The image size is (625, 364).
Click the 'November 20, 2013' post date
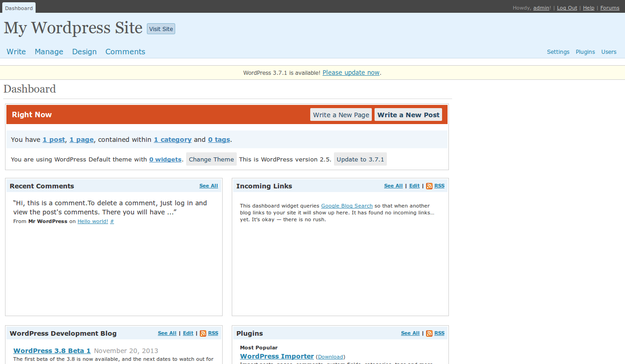point(126,351)
